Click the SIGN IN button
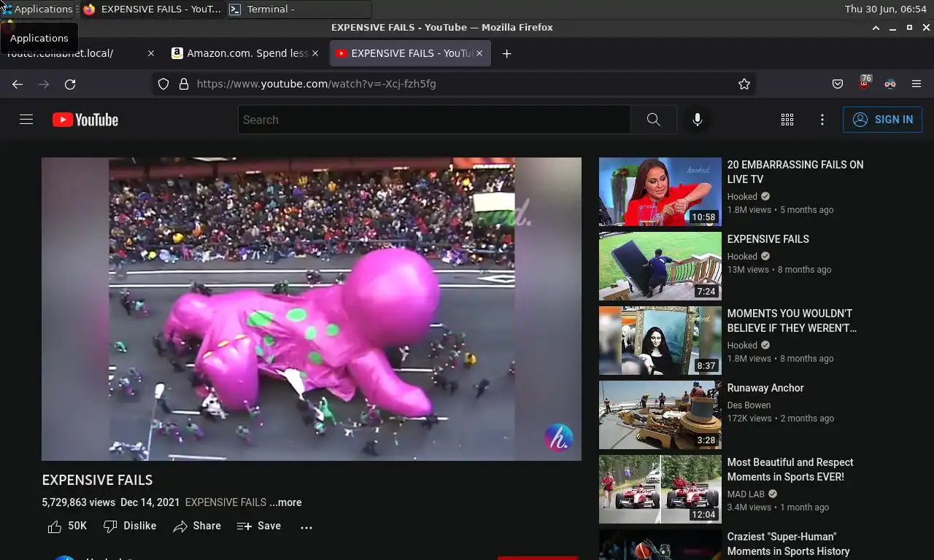Image resolution: width=934 pixels, height=560 pixels. [882, 120]
